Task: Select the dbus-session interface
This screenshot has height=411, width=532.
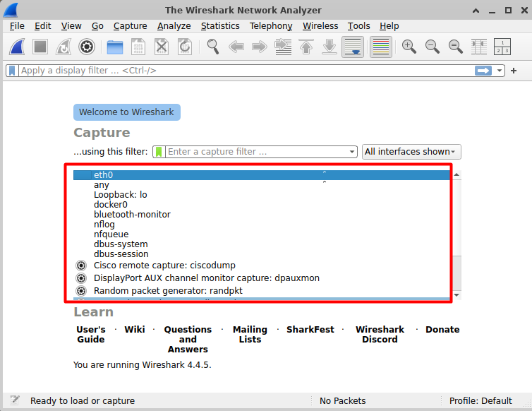Action: [262, 254]
